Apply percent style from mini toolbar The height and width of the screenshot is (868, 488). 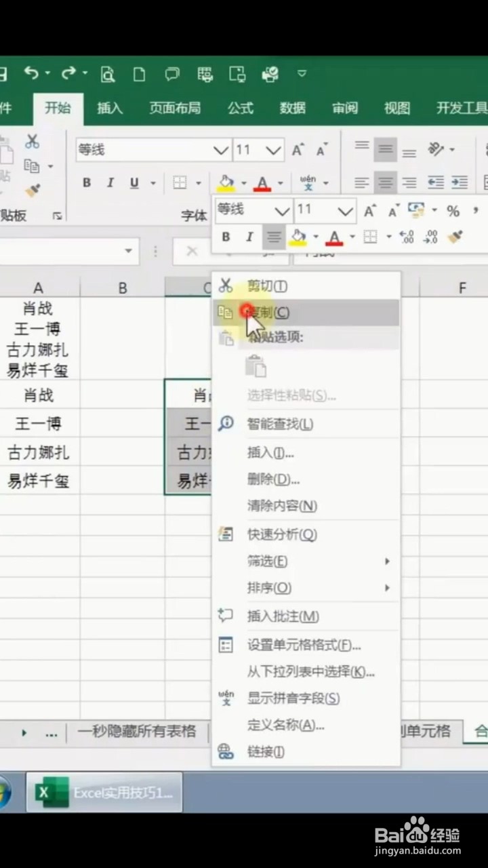click(453, 211)
